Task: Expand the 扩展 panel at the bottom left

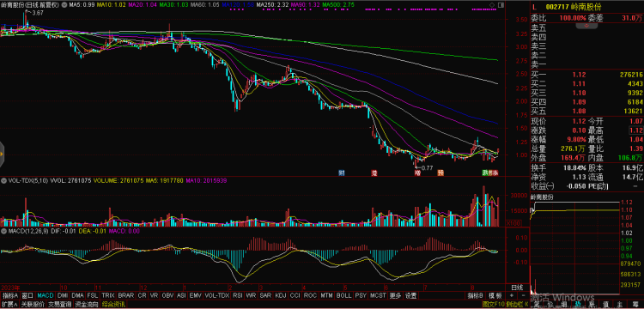Action: click(9, 305)
